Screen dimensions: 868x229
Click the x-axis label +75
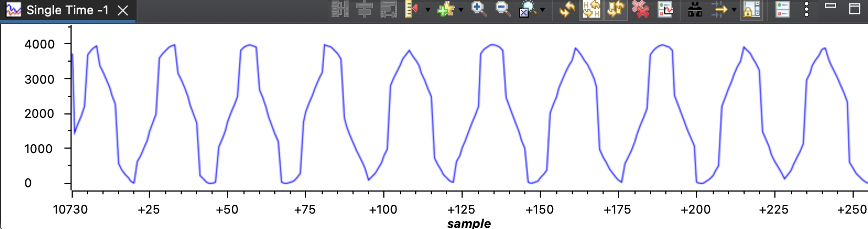coord(305,209)
